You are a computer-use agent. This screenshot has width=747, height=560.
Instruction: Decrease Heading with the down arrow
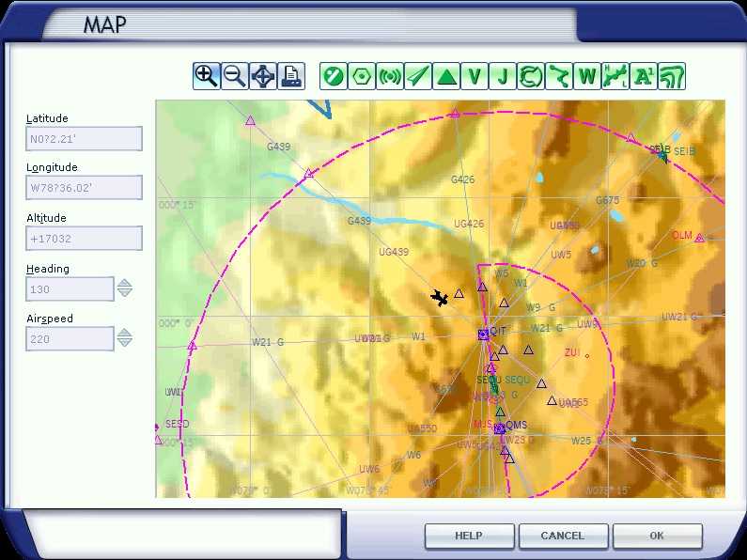pyautogui.click(x=125, y=293)
